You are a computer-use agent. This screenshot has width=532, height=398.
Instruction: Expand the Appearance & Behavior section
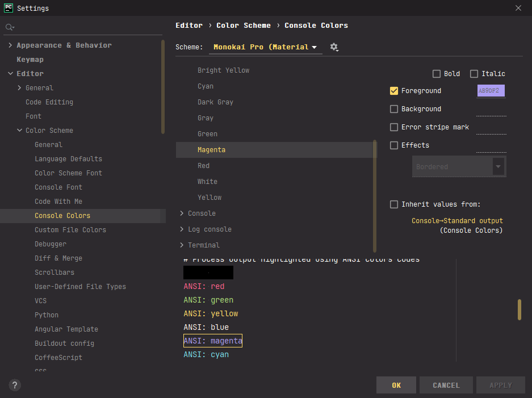coord(11,45)
